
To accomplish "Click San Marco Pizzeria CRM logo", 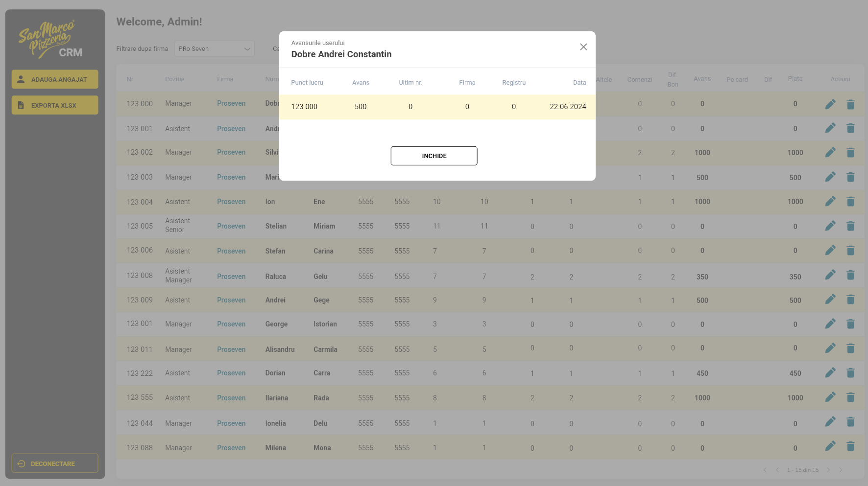I will click(x=50, y=39).
